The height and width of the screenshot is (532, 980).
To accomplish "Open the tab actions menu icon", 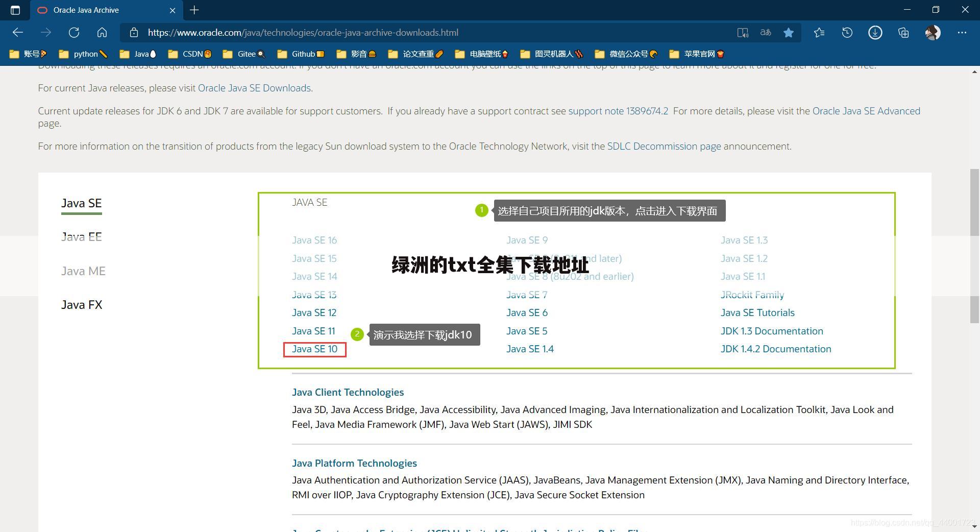I will click(x=15, y=10).
